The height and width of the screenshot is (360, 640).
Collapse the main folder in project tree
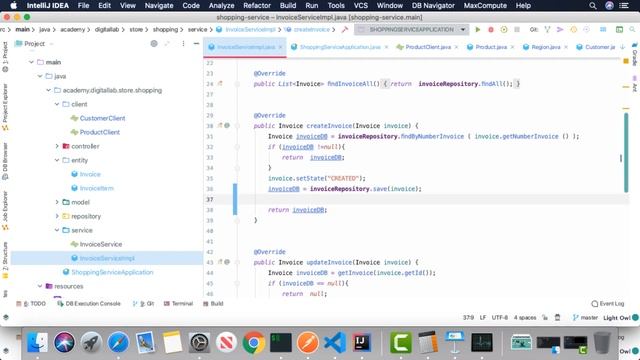pyautogui.click(x=31, y=62)
